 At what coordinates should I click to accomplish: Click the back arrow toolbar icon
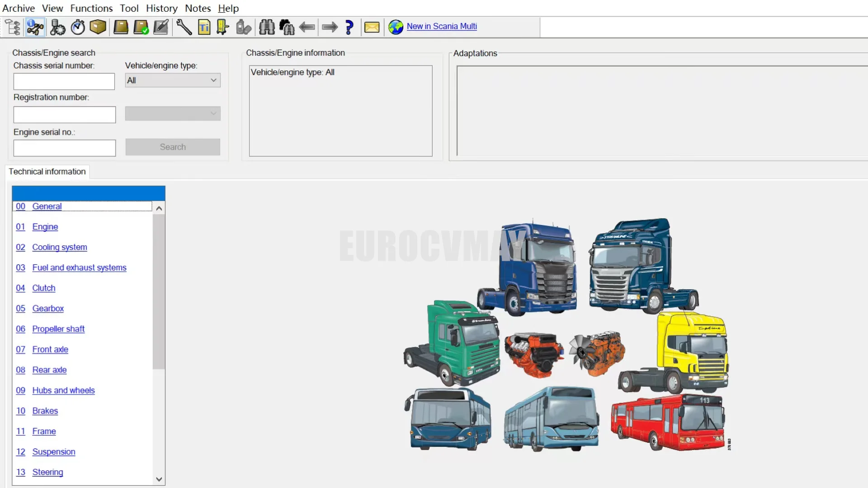point(307,27)
